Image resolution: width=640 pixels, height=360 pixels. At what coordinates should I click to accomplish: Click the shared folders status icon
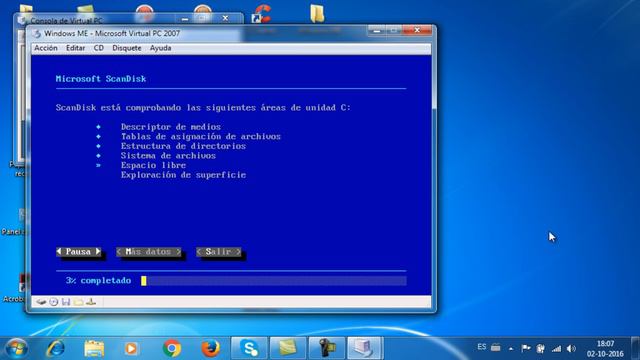tap(78, 302)
